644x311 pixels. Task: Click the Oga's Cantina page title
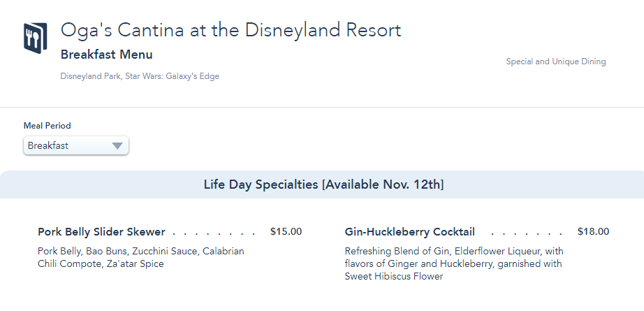tap(230, 31)
